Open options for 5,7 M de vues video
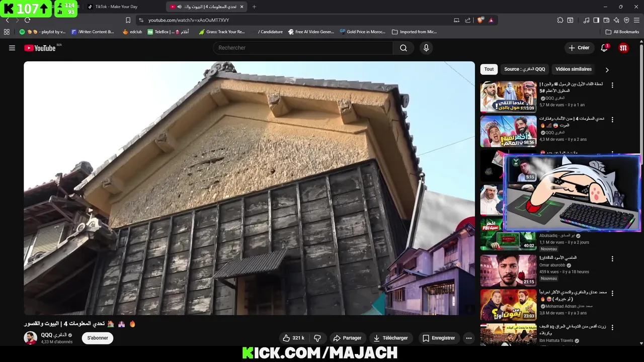Image resolution: width=644 pixels, height=362 pixels. pos(612,85)
